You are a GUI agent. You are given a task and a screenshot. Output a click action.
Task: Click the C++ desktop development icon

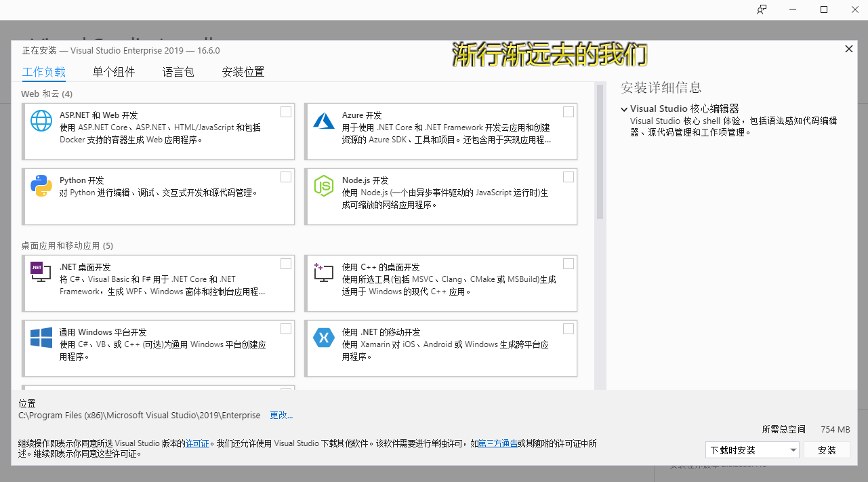(324, 273)
